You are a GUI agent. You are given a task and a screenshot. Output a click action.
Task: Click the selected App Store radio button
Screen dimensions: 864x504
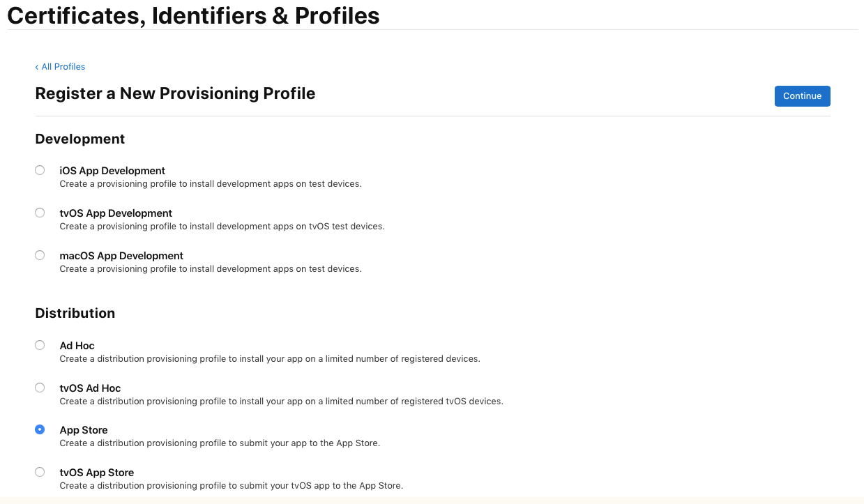pyautogui.click(x=40, y=429)
